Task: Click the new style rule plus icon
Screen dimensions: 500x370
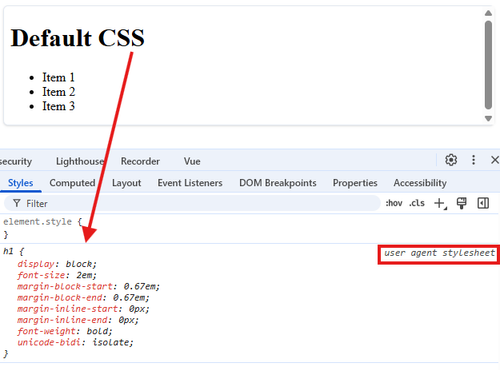Action: (x=440, y=203)
